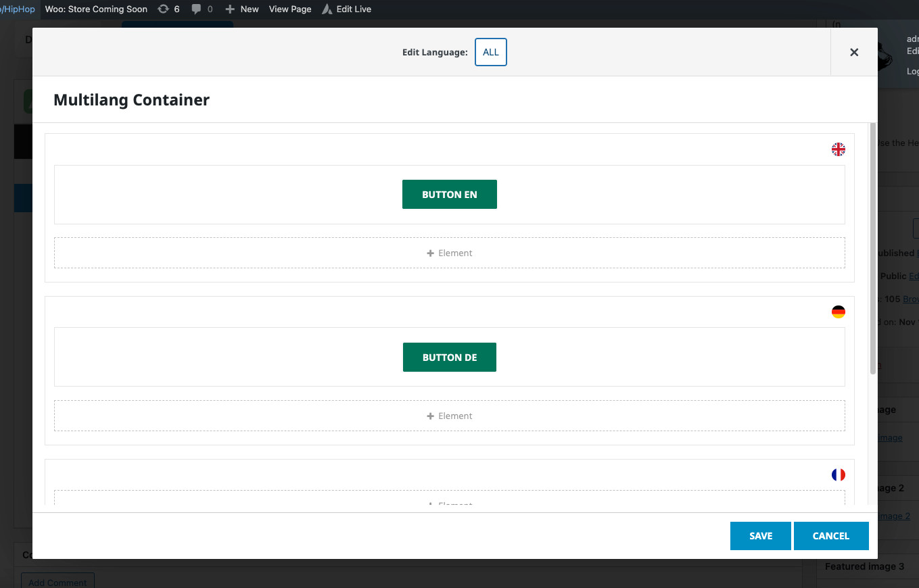Click the Add Comment button
Screen dimensions: 919x588
[57, 582]
